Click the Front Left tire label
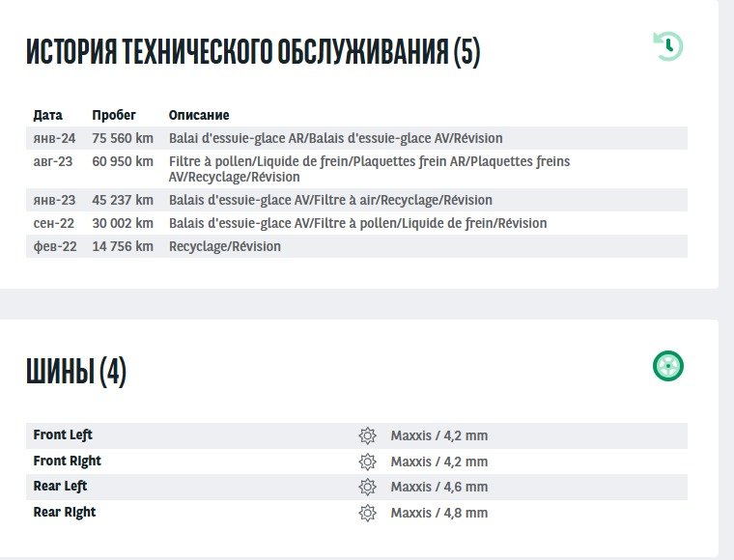 point(63,434)
